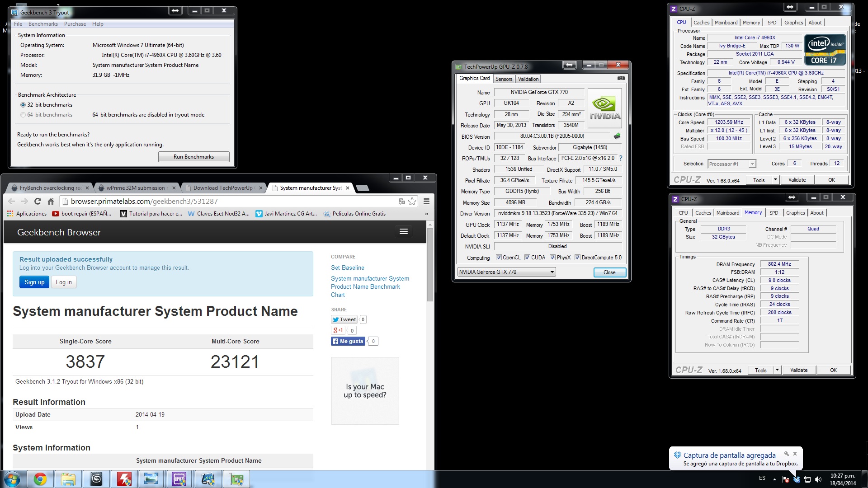This screenshot has width=868, height=488.
Task: Toggle the DirectCompute 5.0 checkbox
Action: point(577,258)
